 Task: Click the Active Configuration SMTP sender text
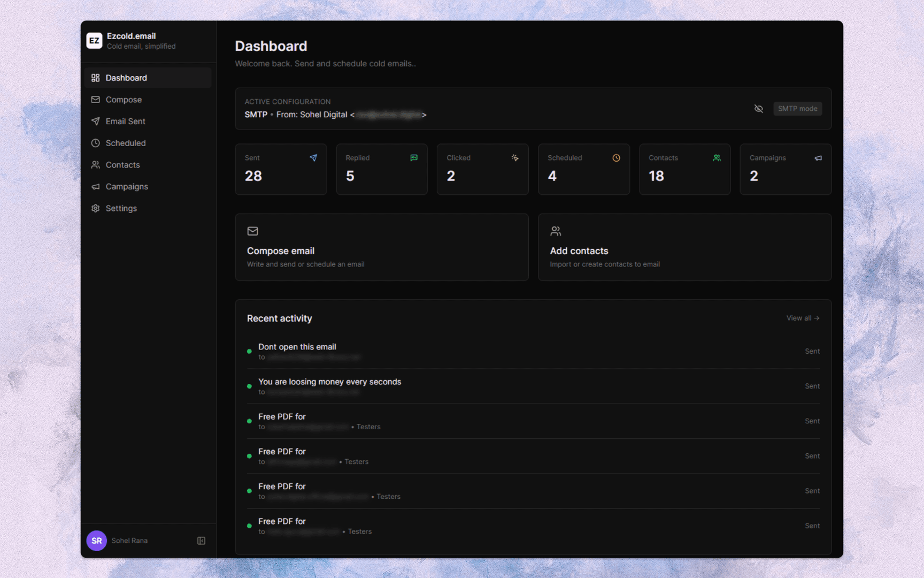(x=335, y=115)
